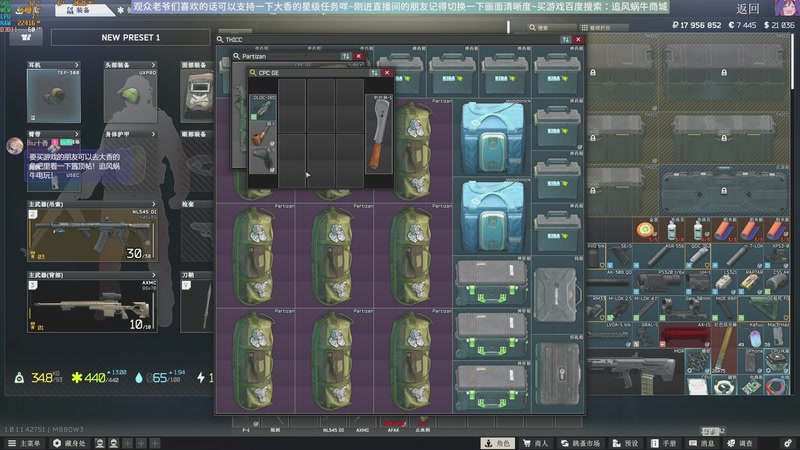Image resolution: width=800 pixels, height=450 pixels.
Task: Select the smoking pipe item
Action: point(261,132)
